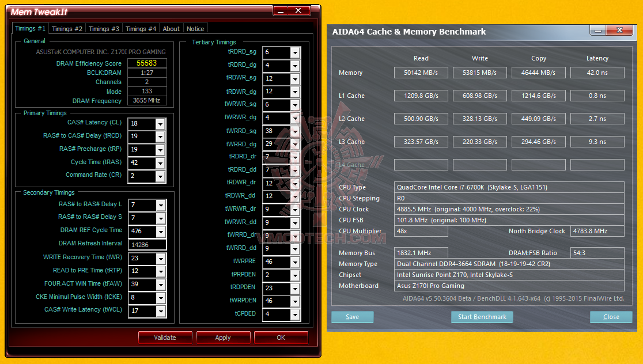View the Notice tab
Viewport: 643px width, 364px height.
(x=195, y=28)
